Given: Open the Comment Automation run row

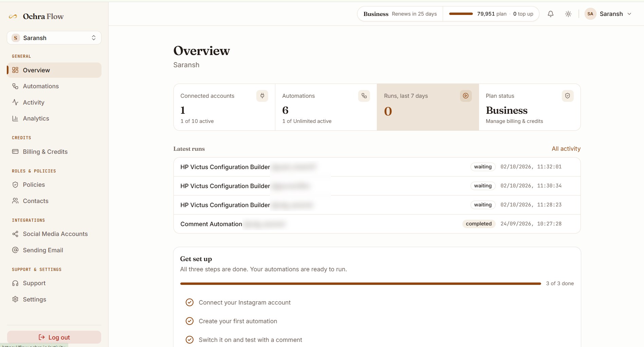Looking at the screenshot, I should [x=377, y=224].
